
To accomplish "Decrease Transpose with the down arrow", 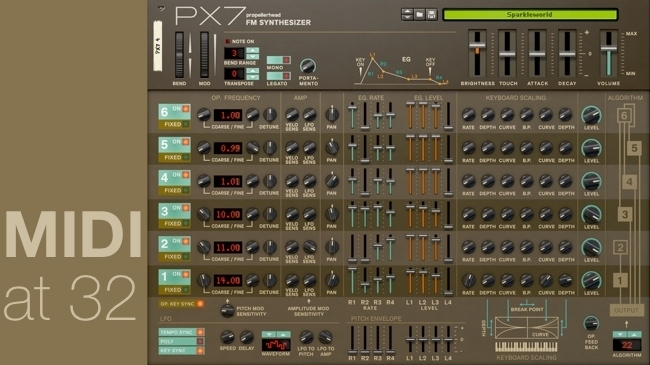I will click(x=252, y=77).
